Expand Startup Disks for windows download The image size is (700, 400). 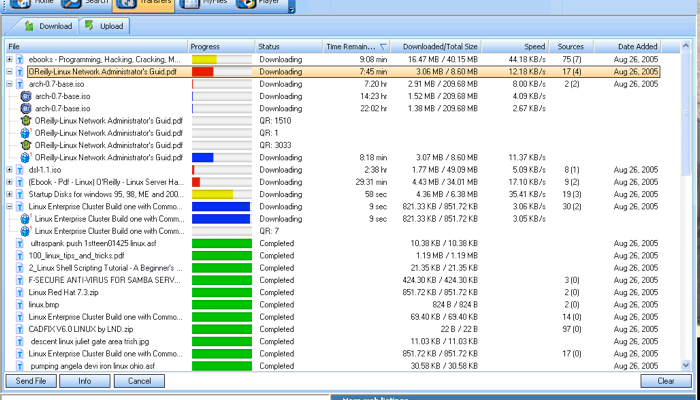click(9, 194)
